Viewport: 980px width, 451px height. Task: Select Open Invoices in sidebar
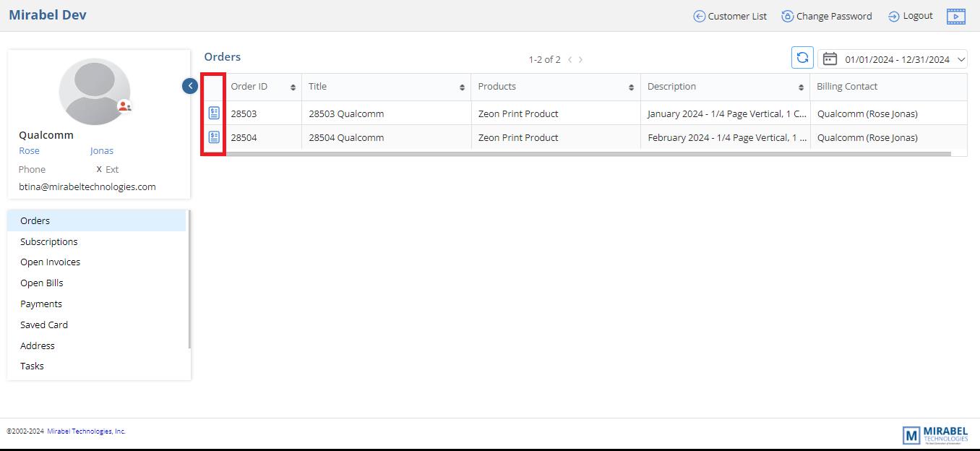click(x=97, y=262)
